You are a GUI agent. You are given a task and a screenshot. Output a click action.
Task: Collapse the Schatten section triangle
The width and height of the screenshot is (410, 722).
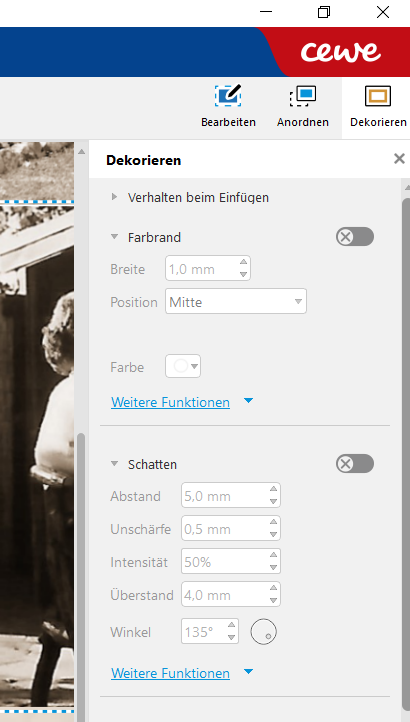114,464
